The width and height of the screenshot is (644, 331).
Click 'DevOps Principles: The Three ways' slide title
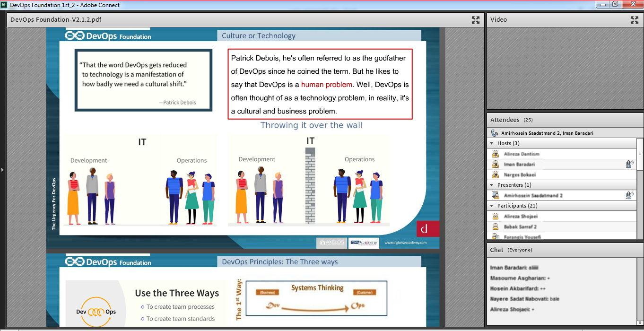[280, 262]
